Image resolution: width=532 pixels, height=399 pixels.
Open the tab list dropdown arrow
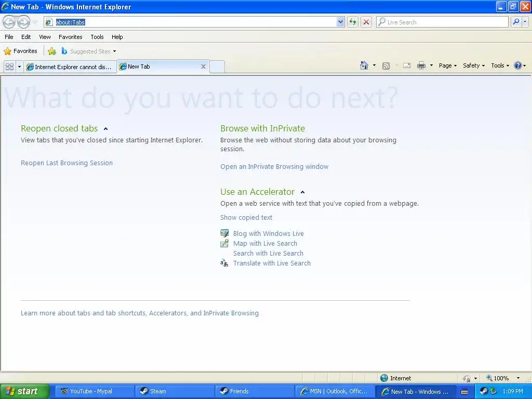[19, 66]
